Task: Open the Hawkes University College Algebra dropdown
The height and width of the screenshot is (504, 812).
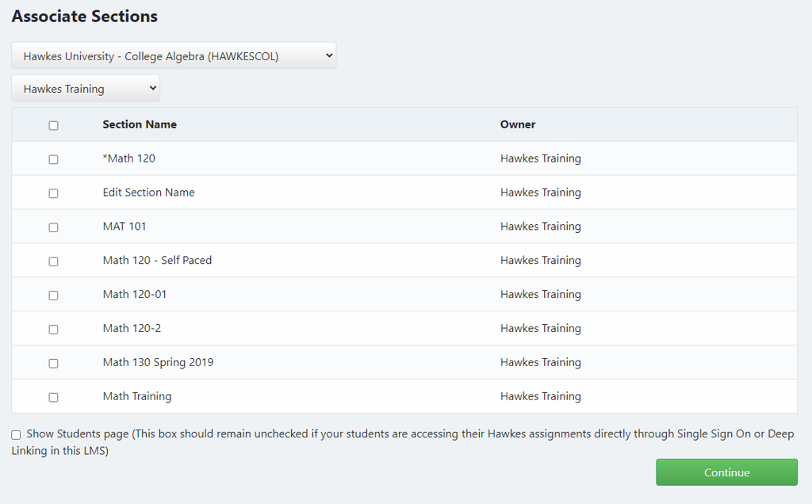Action: [x=174, y=56]
